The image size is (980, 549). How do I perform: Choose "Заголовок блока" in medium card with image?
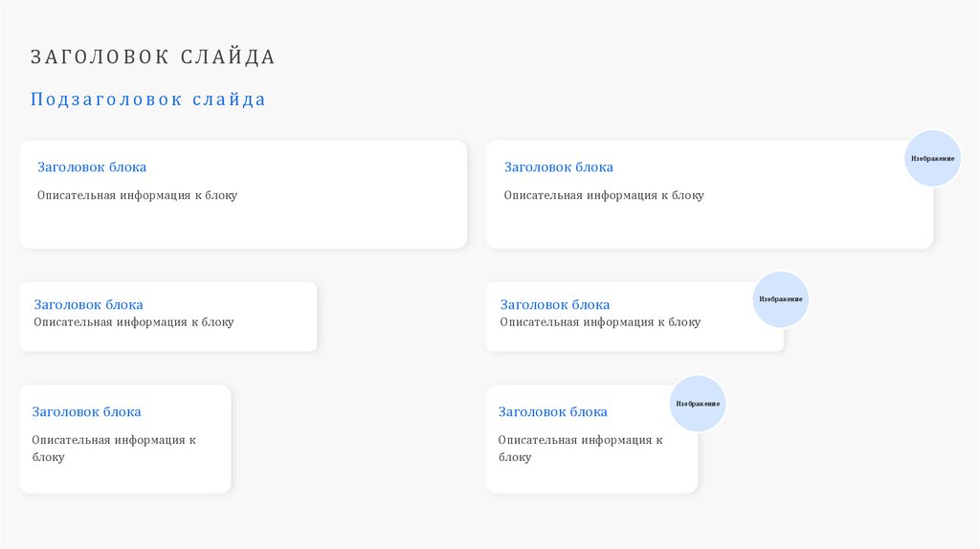(x=555, y=305)
